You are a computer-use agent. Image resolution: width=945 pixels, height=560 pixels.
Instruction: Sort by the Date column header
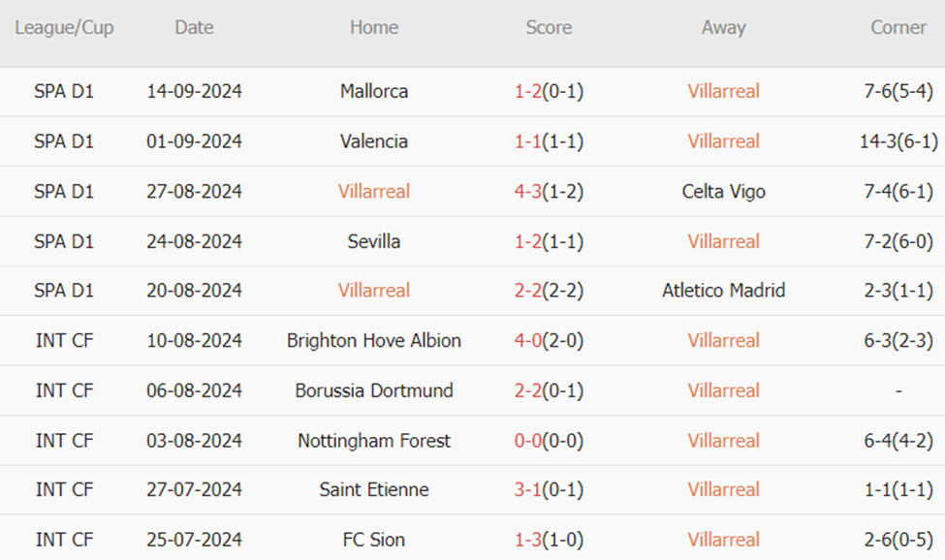tap(194, 27)
